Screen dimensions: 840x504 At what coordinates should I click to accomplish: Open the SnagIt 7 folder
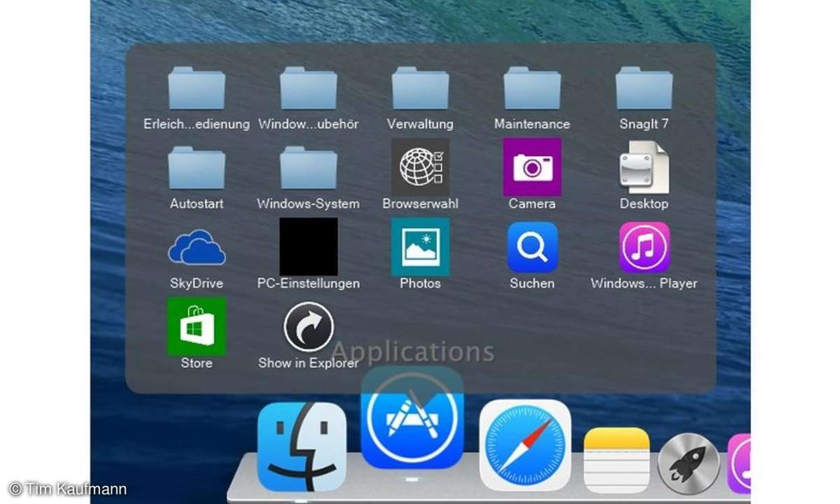click(644, 88)
